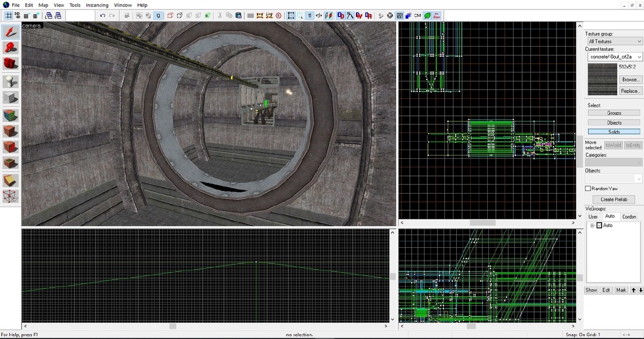Viewport: 644px width, 339px height.
Task: Toggle the texture lock 'tl' toolbar button
Action: coord(310,16)
